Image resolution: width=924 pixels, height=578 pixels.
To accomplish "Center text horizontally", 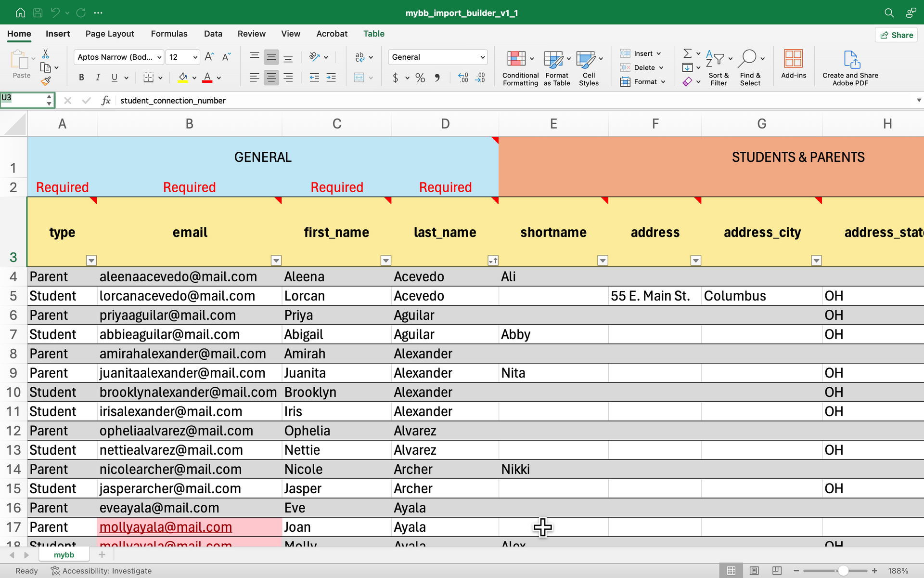I will coord(271,78).
